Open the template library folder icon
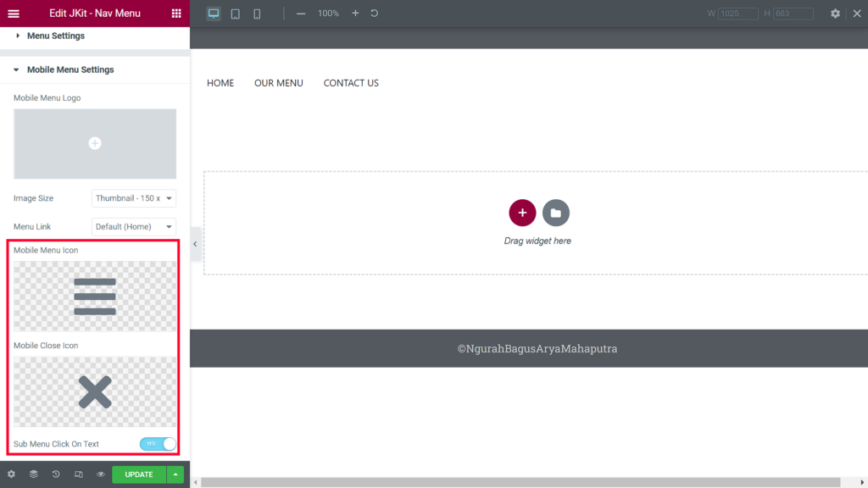The width and height of the screenshot is (868, 488). (556, 213)
